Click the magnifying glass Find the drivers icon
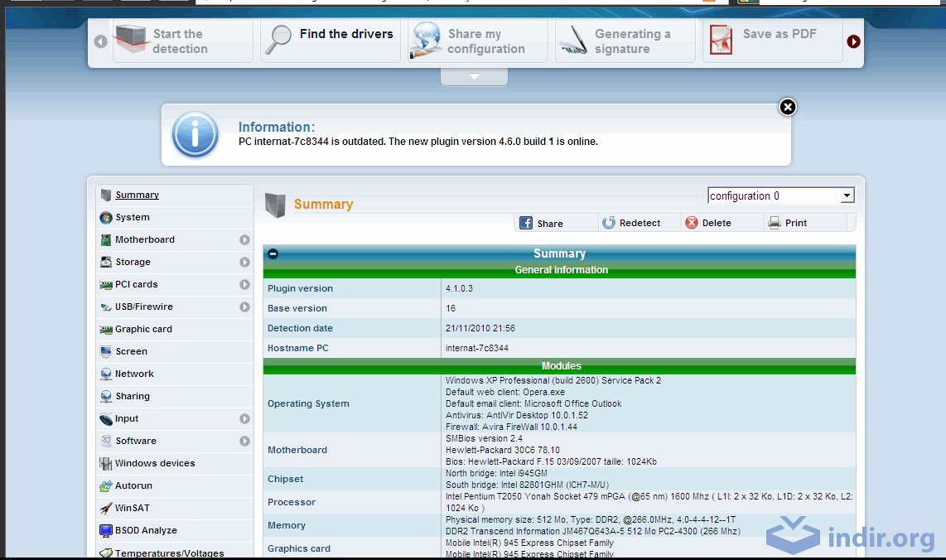946x560 pixels. click(278, 40)
